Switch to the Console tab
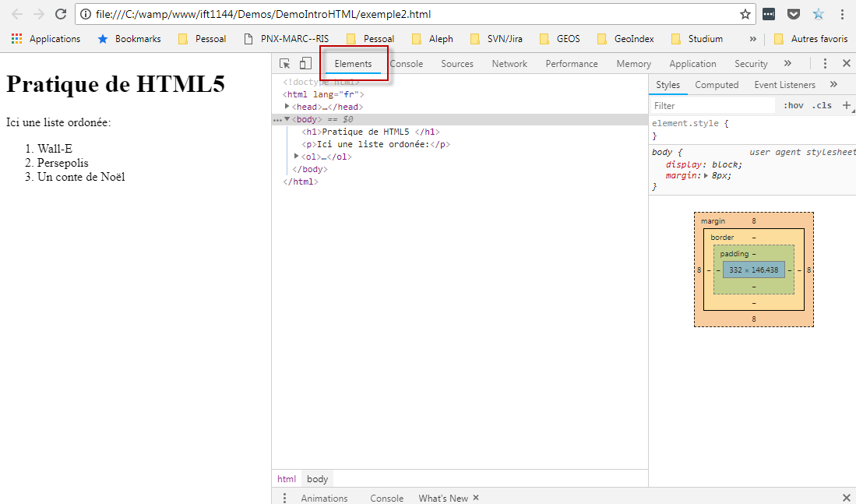 [x=406, y=64]
